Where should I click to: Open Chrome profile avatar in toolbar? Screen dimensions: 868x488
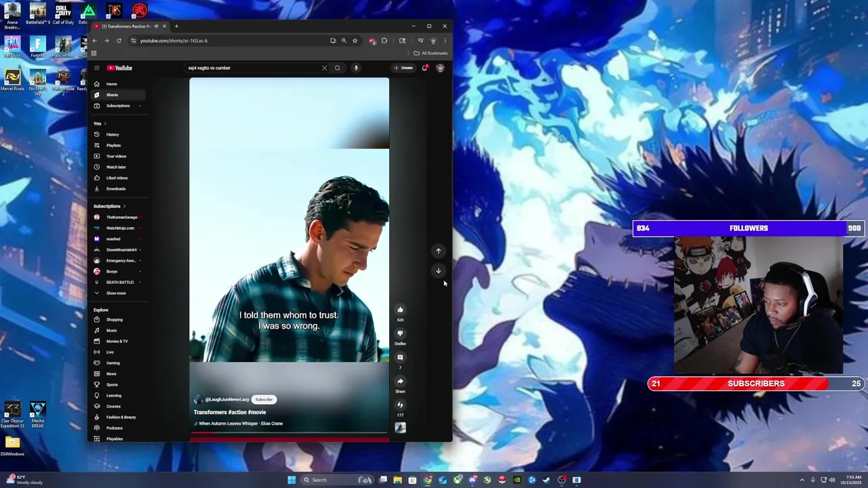433,41
